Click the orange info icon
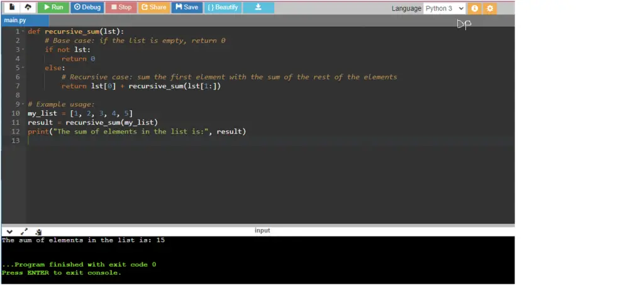The width and height of the screenshot is (644, 285). 474,8
